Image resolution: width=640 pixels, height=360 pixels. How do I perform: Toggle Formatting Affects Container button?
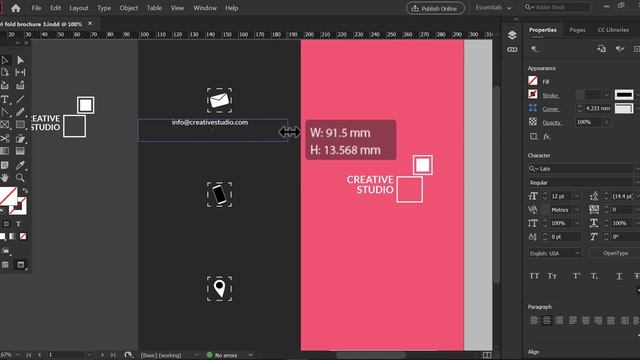6,224
